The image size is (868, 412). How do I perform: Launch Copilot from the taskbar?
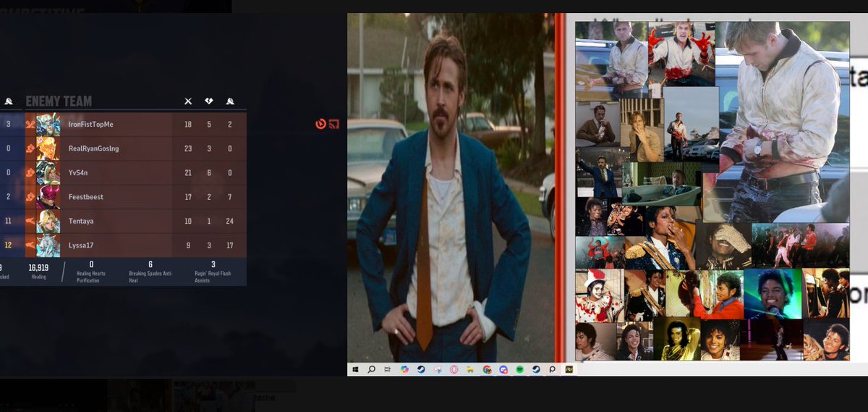[x=404, y=369]
